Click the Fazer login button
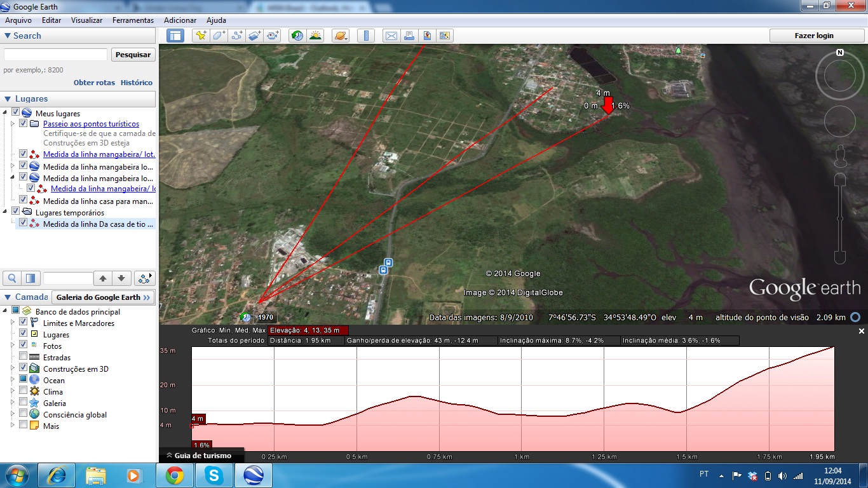This screenshot has width=868, height=488. click(x=814, y=36)
